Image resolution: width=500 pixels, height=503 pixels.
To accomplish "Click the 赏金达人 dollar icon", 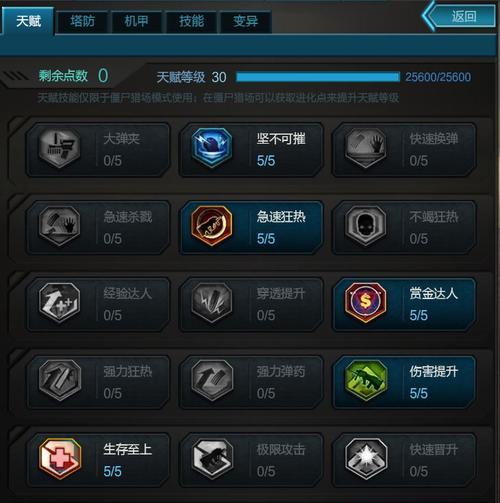I will (x=366, y=302).
